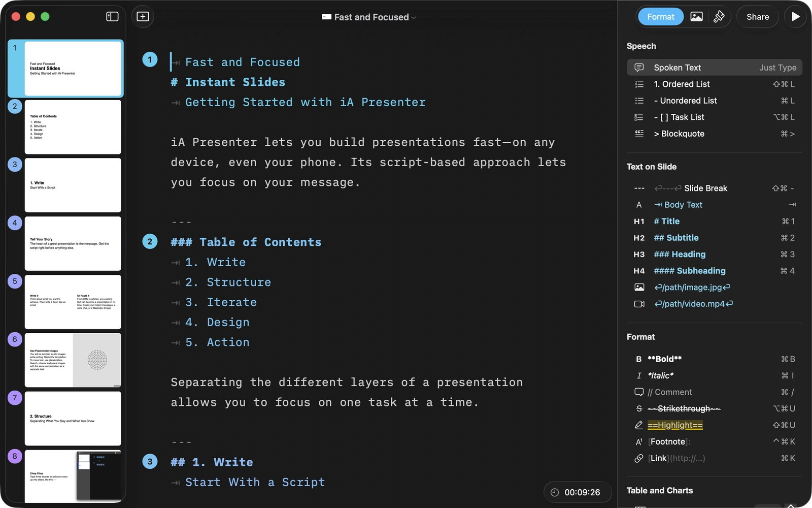Insert a Footnote
The width and height of the screenshot is (812, 508).
click(x=715, y=441)
